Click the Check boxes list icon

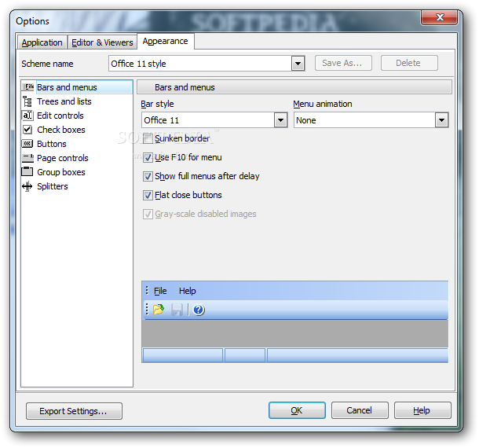(x=27, y=130)
